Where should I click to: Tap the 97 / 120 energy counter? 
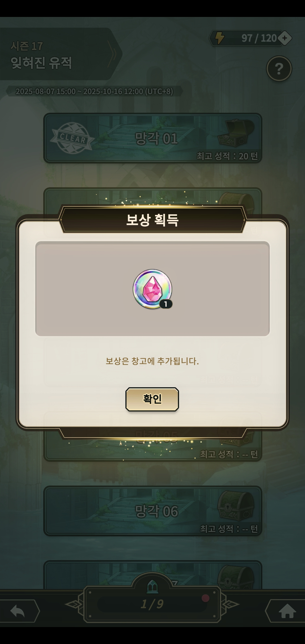[x=259, y=38]
